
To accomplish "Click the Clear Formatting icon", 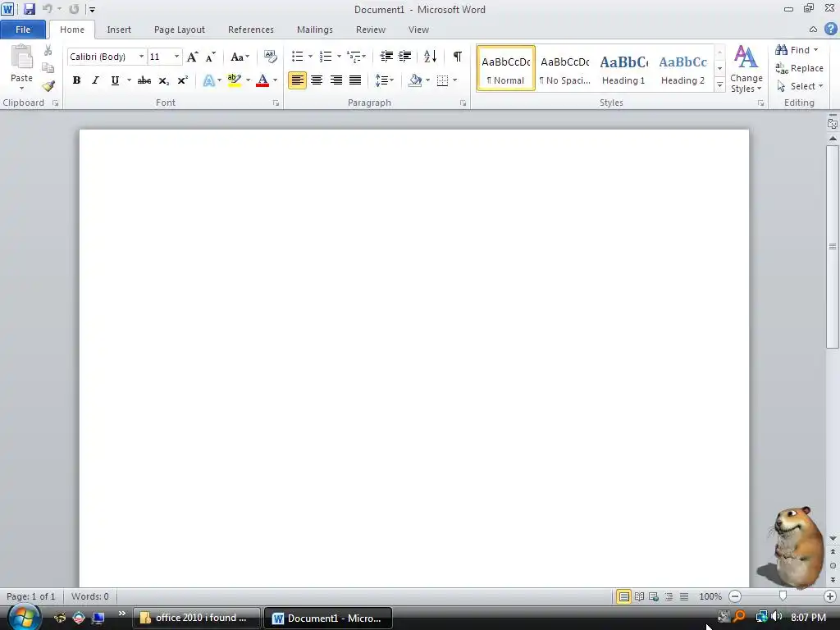I will [271, 57].
